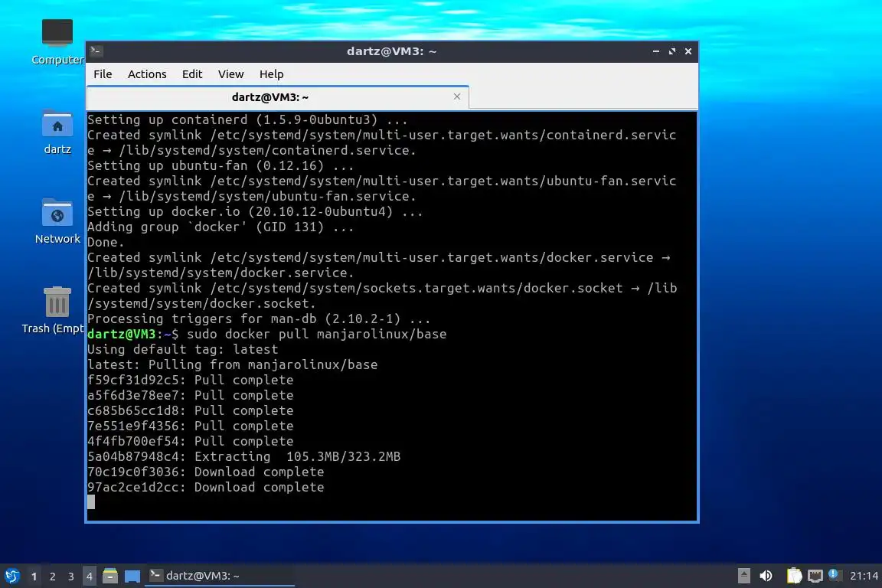Open the Lubuntu start menu icon
Image resolution: width=882 pixels, height=588 pixels.
[x=11, y=576]
